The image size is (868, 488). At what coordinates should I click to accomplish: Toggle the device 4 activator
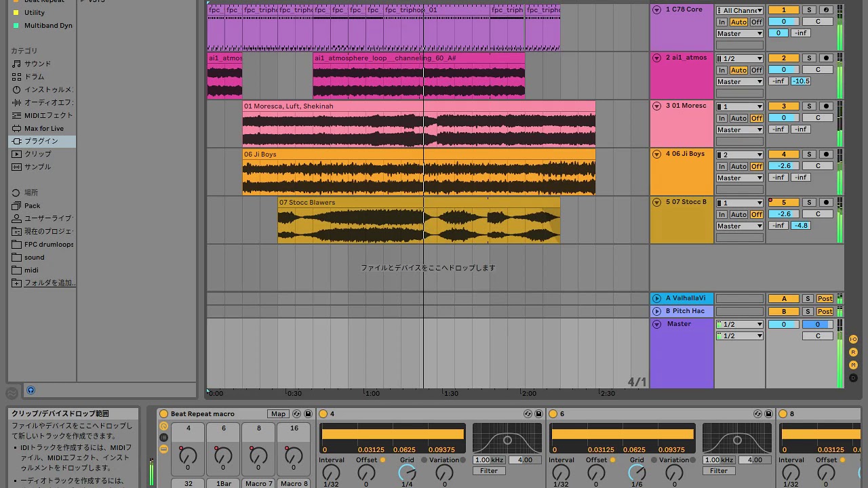click(x=323, y=414)
